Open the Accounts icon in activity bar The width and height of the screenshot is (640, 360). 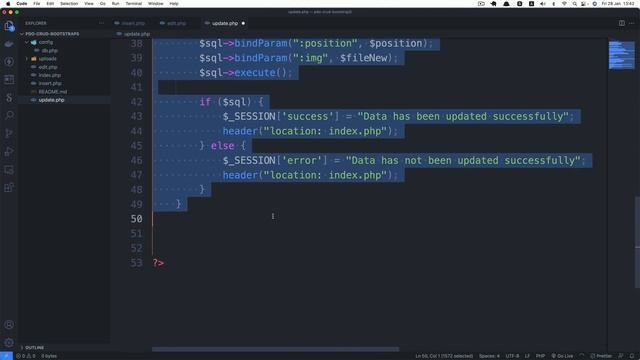(x=9, y=325)
